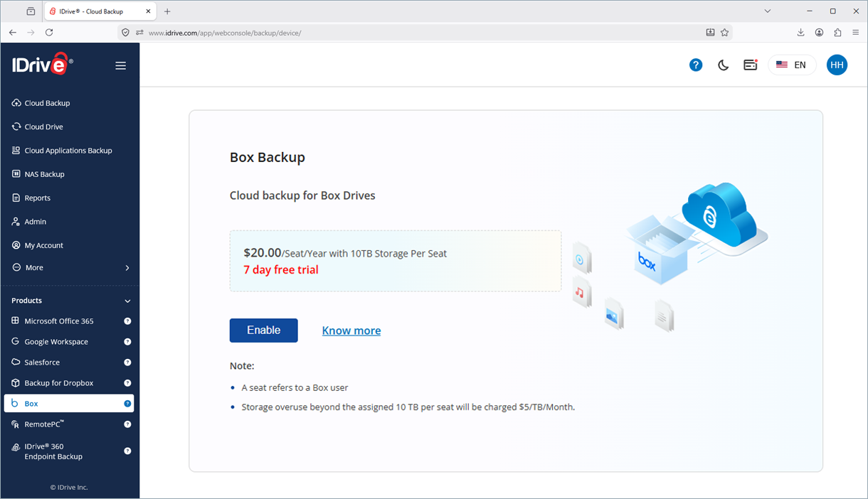Select Backup for Dropbox product
This screenshot has width=868, height=499.
pos(59,383)
